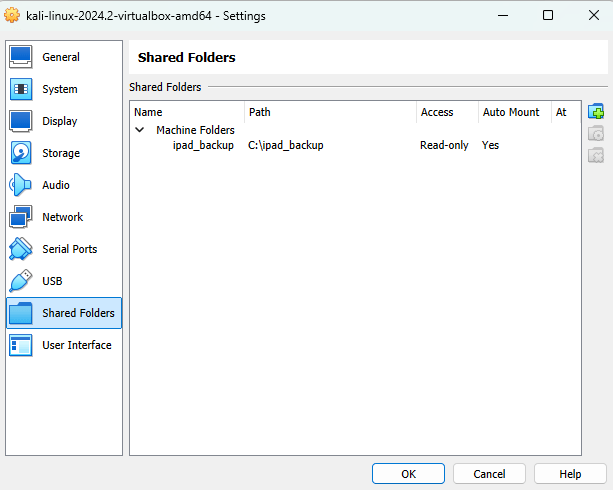This screenshot has height=490, width=613.
Task: Click the remove shared folder icon
Action: tap(595, 155)
